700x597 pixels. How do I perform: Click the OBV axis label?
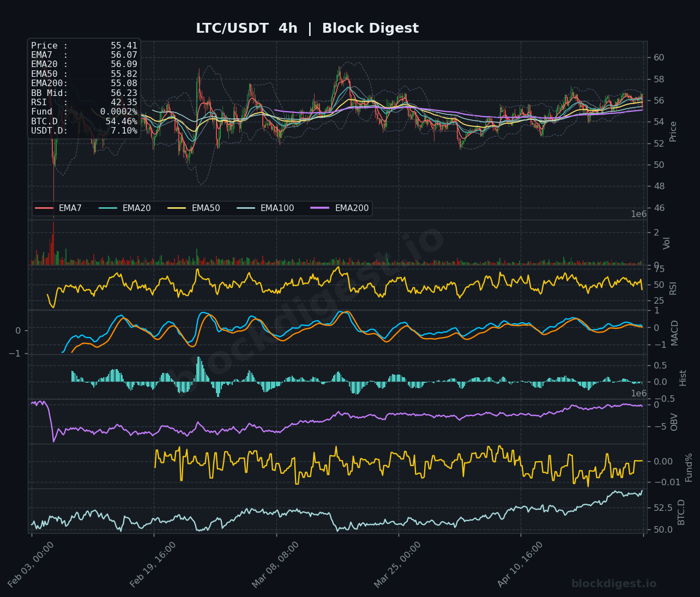(x=674, y=422)
